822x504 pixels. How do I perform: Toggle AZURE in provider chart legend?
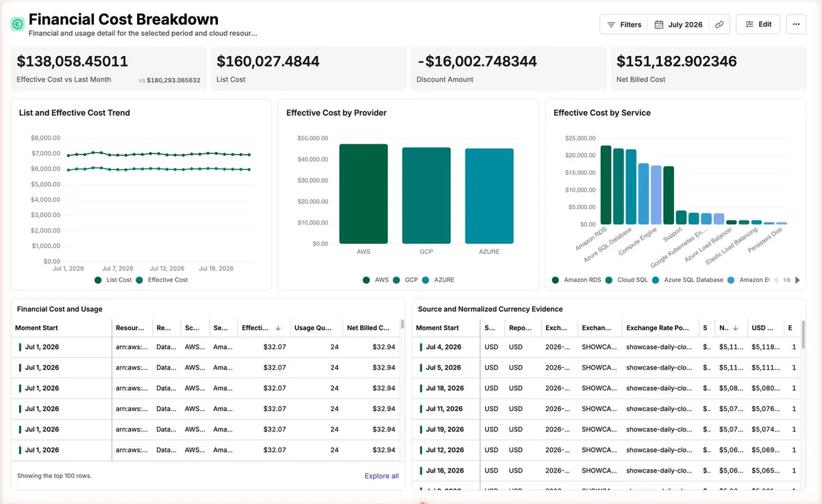pyautogui.click(x=438, y=280)
